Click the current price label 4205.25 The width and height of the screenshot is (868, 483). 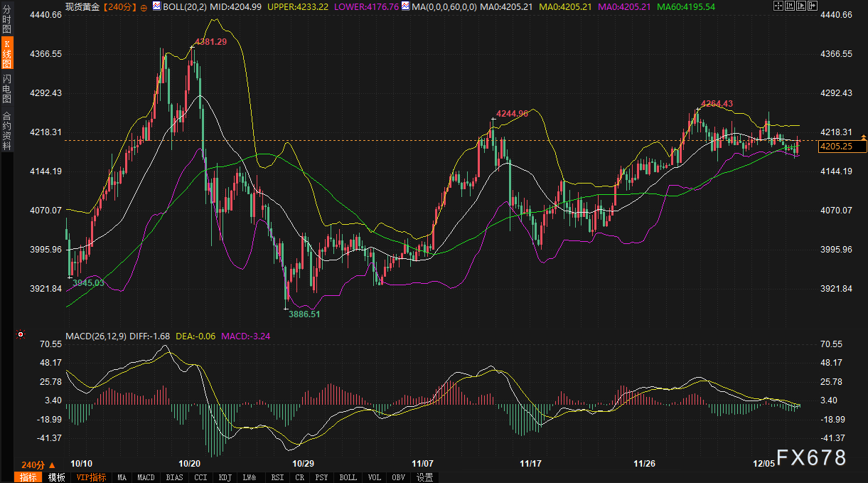point(843,147)
